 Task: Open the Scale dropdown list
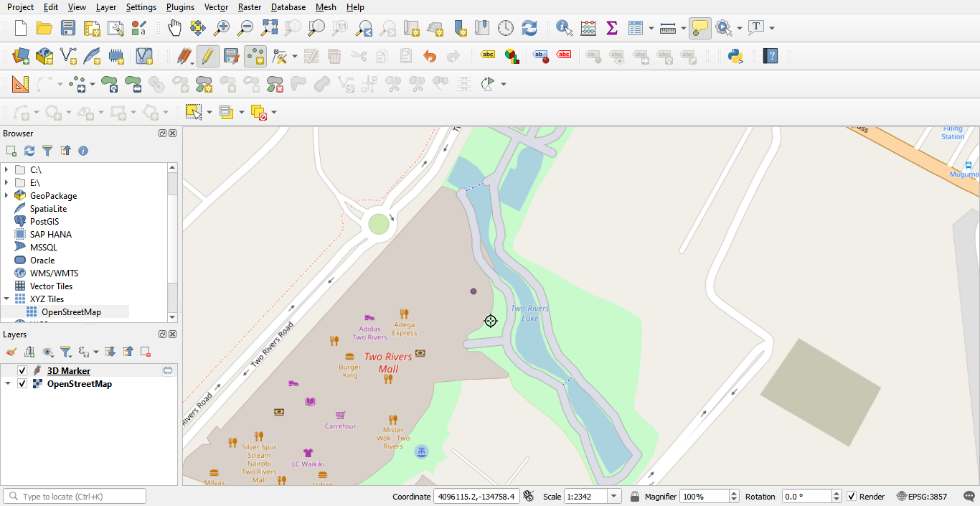coord(614,497)
